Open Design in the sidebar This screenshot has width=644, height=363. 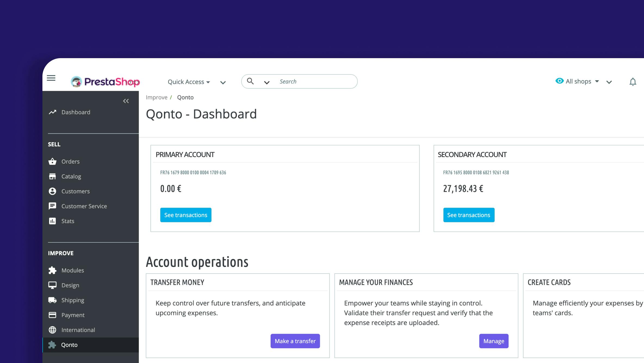(x=70, y=285)
